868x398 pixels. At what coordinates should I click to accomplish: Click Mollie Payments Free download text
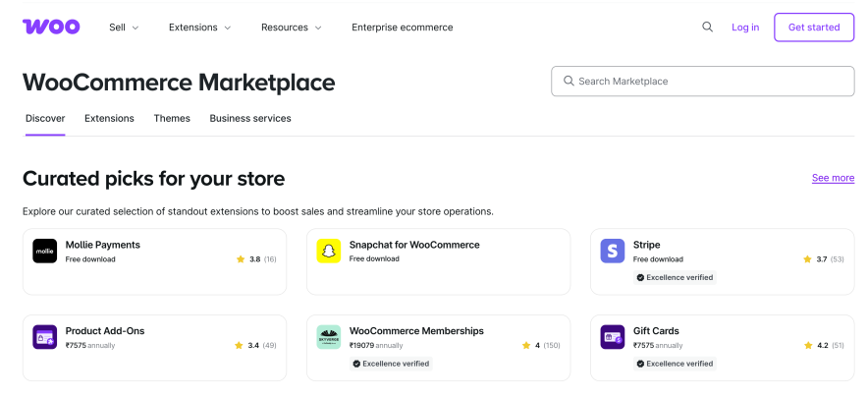pos(90,258)
